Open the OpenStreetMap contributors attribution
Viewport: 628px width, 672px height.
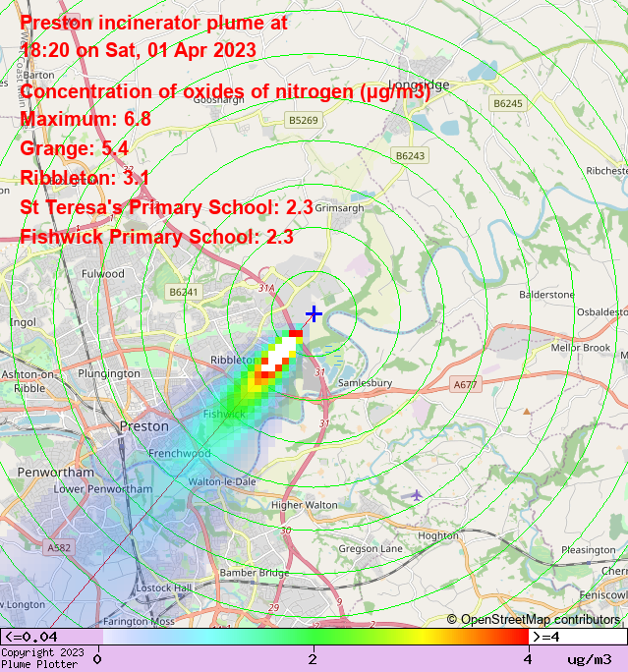click(534, 620)
